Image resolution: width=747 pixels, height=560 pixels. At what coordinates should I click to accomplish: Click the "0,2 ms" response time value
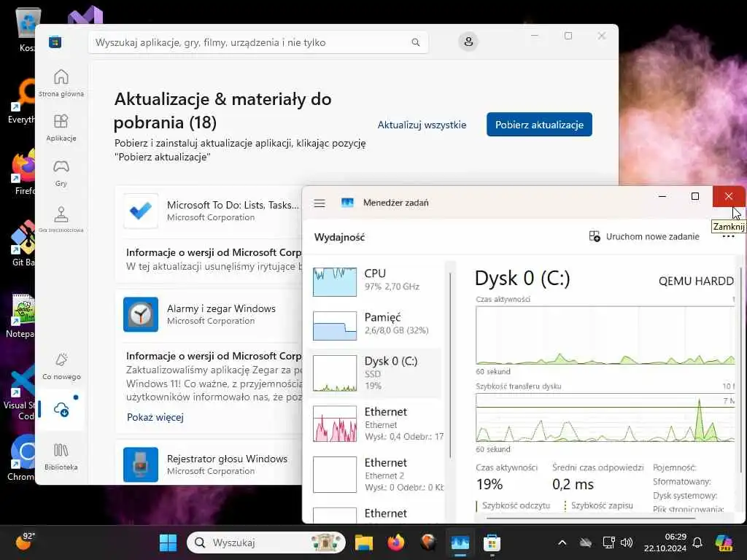click(573, 484)
